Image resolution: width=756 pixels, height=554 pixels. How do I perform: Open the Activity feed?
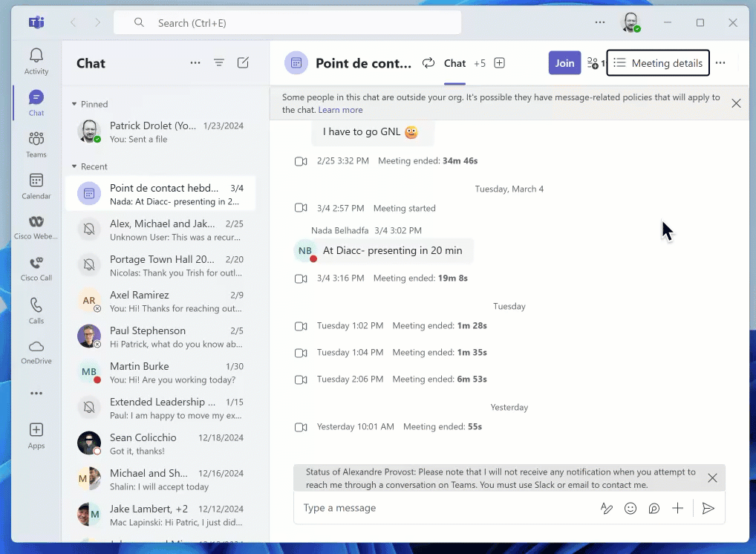(x=36, y=61)
